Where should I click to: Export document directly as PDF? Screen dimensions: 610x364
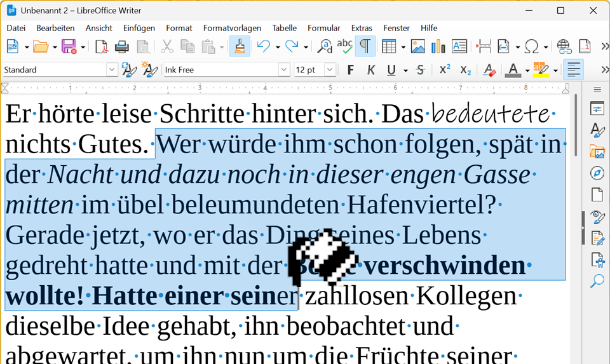(x=102, y=46)
